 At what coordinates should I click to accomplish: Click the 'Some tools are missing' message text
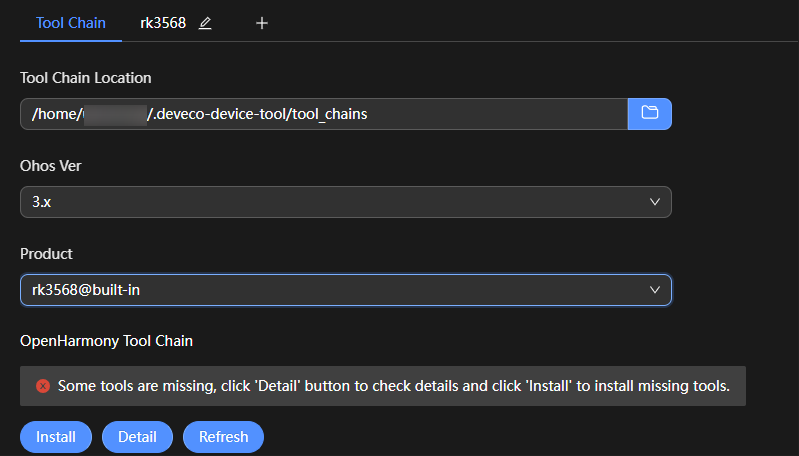point(393,385)
